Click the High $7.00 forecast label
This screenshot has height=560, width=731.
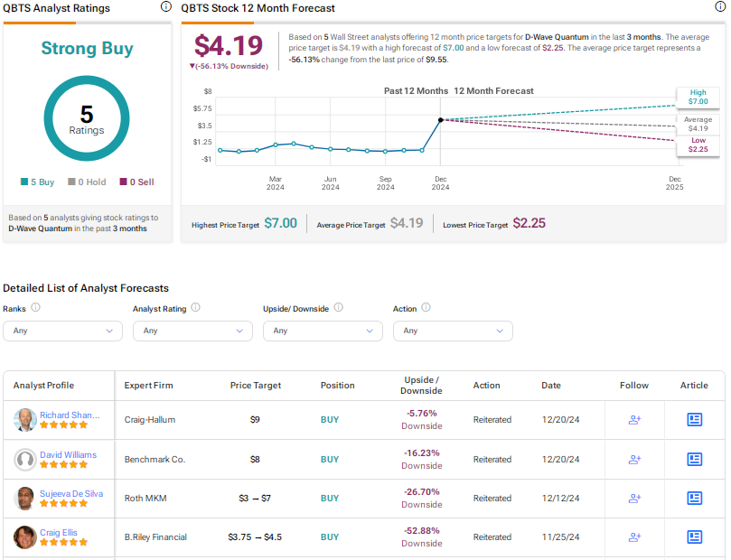pos(698,97)
